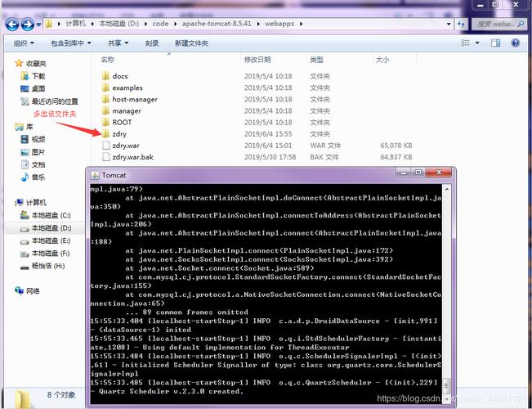
Task: Select the zdry folder icon
Action: click(106, 133)
